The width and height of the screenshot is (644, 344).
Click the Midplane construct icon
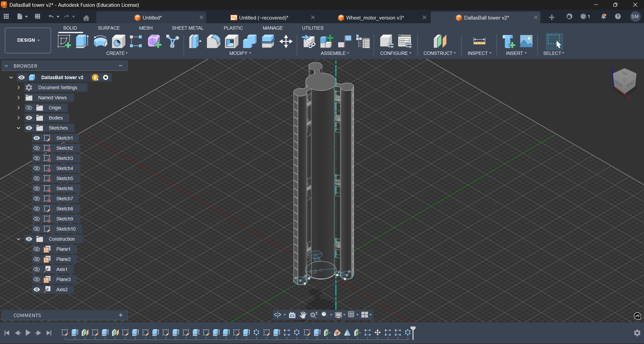[440, 41]
